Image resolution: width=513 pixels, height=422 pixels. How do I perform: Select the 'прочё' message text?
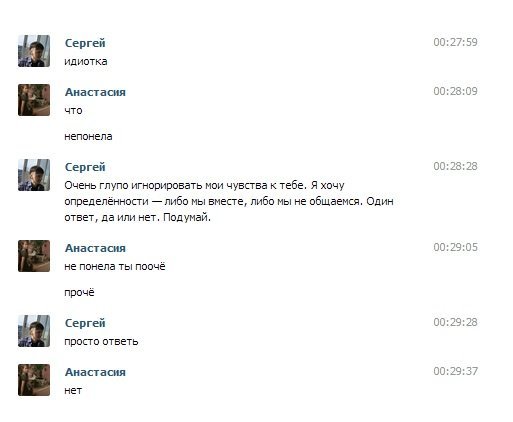79,293
